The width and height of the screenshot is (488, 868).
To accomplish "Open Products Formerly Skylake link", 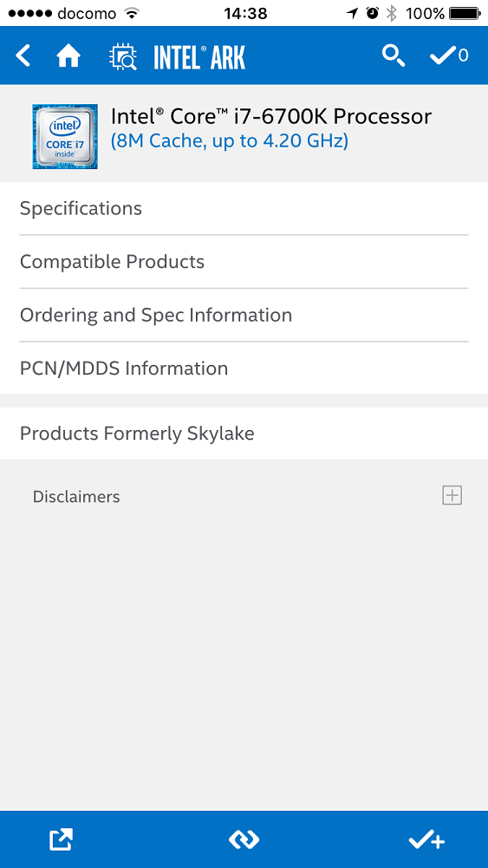I will pyautogui.click(x=244, y=434).
